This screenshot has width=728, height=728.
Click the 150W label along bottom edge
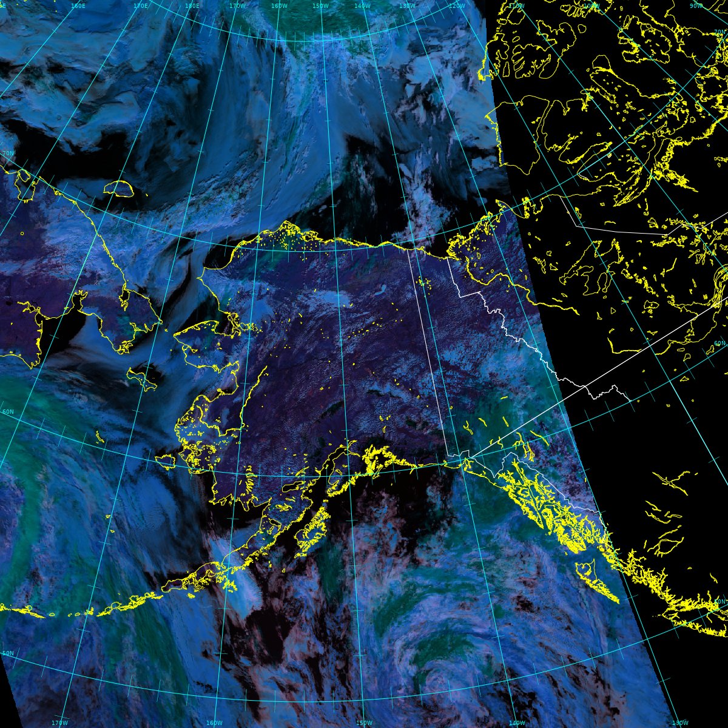pos(364,723)
